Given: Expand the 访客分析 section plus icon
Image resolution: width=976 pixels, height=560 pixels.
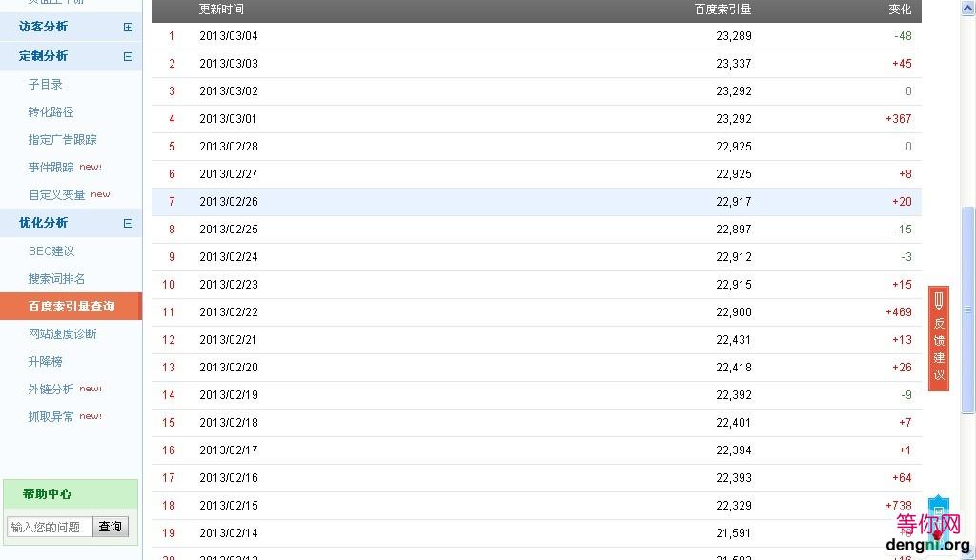Looking at the screenshot, I should (x=128, y=28).
